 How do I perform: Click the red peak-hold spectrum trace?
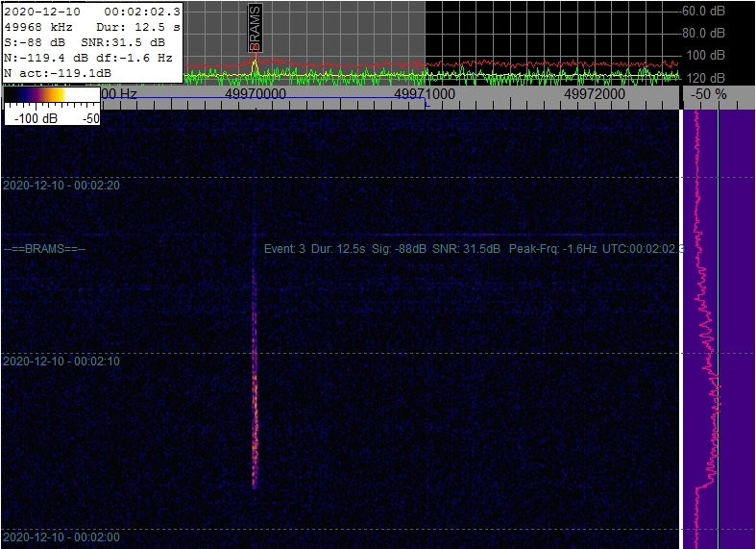tap(431, 63)
